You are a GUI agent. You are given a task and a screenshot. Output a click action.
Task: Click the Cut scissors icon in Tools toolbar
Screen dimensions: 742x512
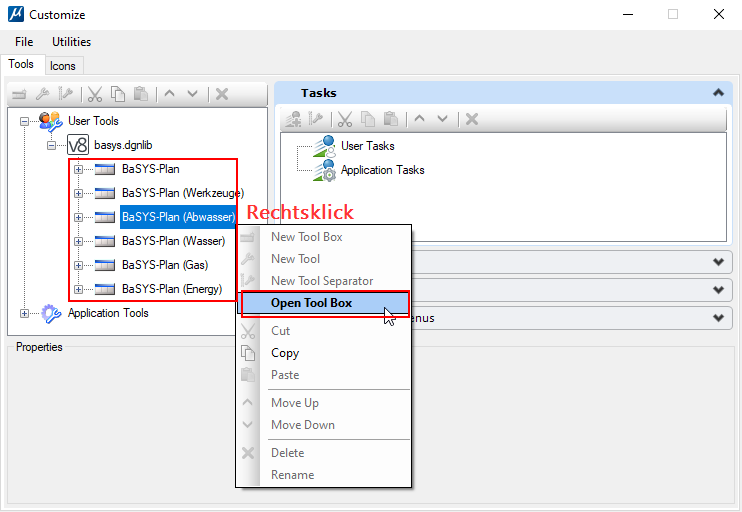coord(96,94)
